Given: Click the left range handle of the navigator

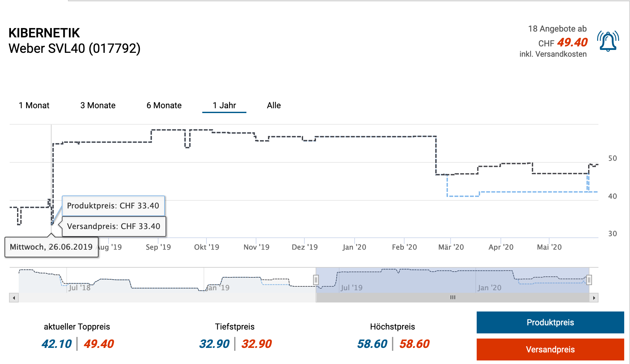Looking at the screenshot, I should [x=316, y=280].
